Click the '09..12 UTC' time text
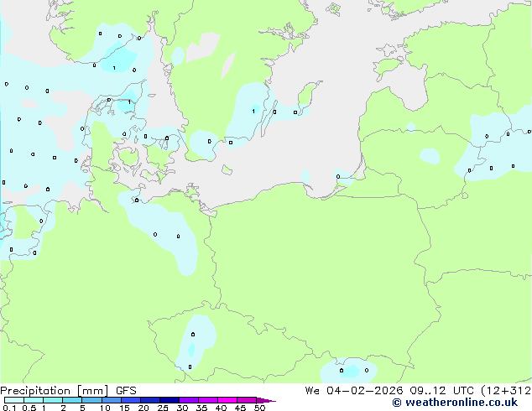Viewport: 532px width, 411px height. [x=442, y=391]
